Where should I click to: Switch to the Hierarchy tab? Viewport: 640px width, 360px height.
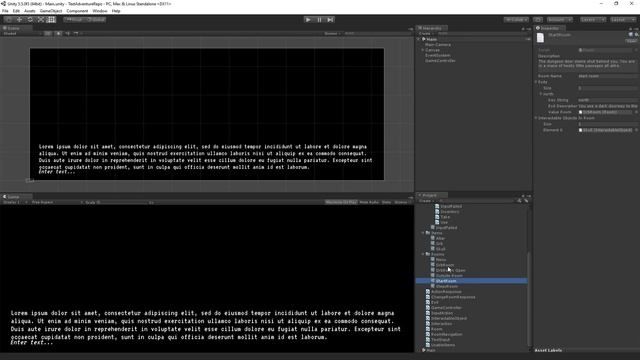(431, 28)
